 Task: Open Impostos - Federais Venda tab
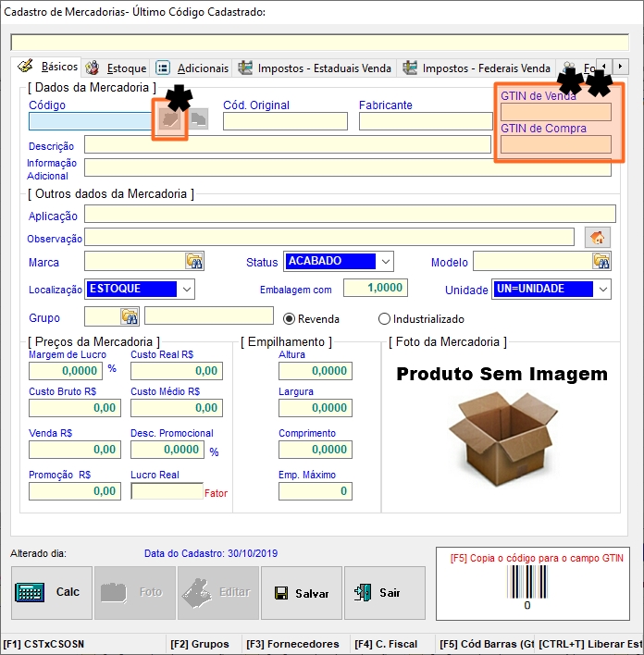tap(477, 68)
